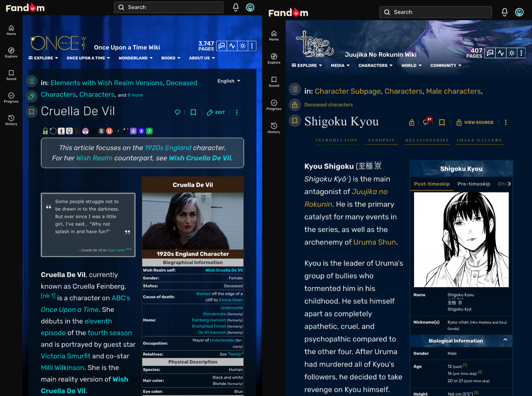Open notifications bell in Juujika No Rokunin window

(x=504, y=12)
